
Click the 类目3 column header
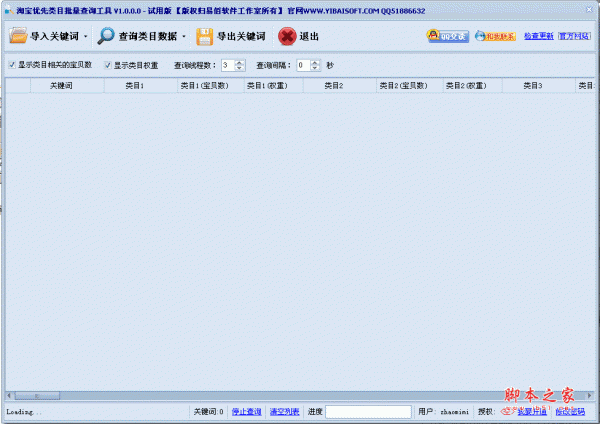(x=539, y=86)
